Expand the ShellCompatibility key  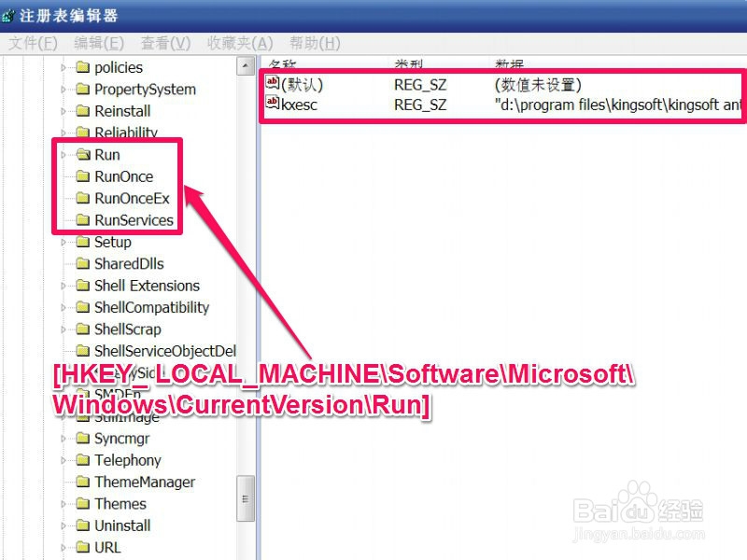coord(63,308)
